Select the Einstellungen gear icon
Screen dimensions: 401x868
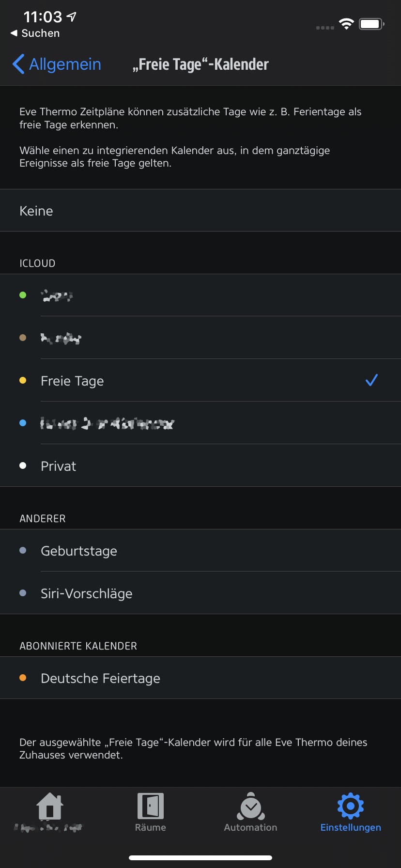pos(351,806)
